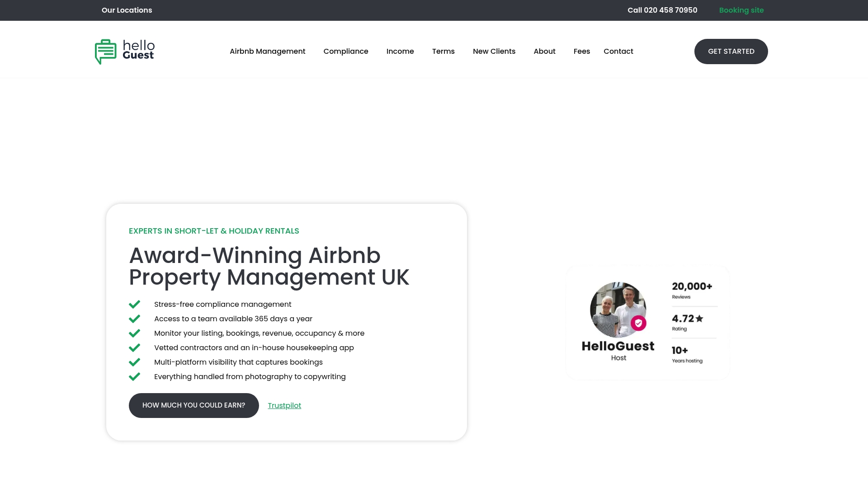Open the About menu
Image resolution: width=868 pixels, height=488 pixels.
point(544,52)
